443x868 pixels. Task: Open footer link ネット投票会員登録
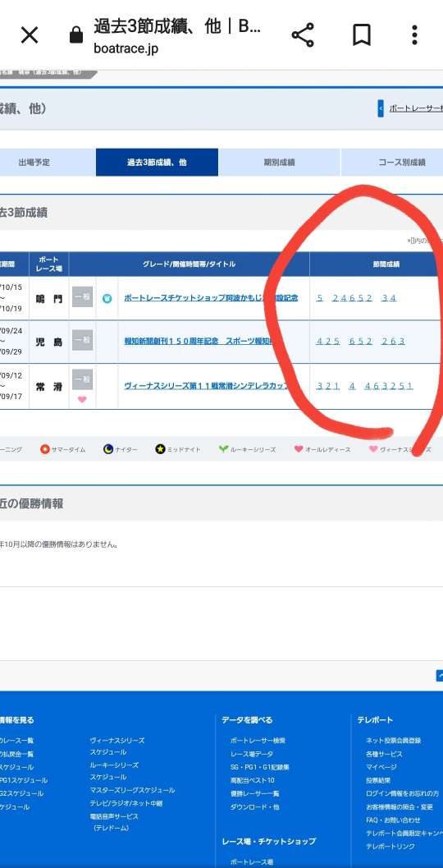[393, 741]
